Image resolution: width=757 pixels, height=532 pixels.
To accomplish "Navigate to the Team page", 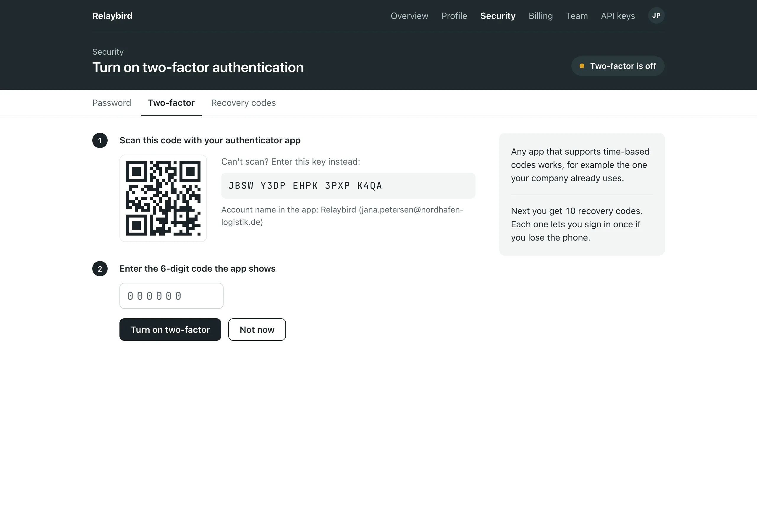I will 577,16.
